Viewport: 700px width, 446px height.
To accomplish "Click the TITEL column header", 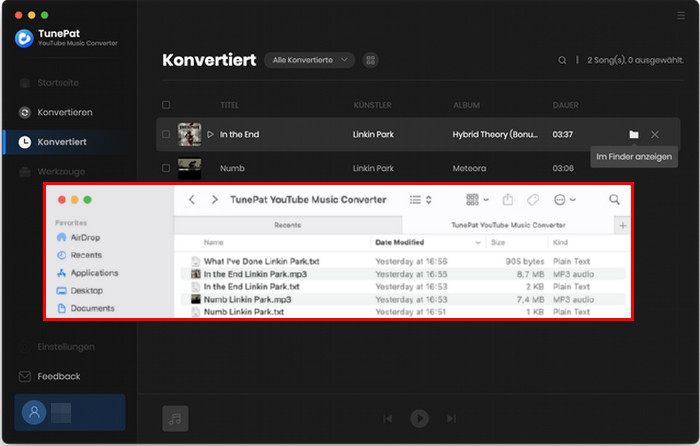I will coord(229,105).
